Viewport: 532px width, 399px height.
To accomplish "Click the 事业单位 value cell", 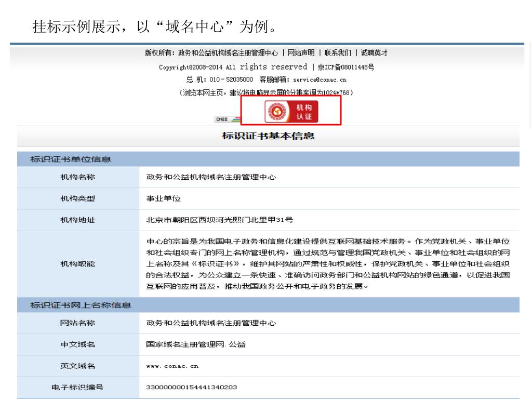I will tap(329, 198).
